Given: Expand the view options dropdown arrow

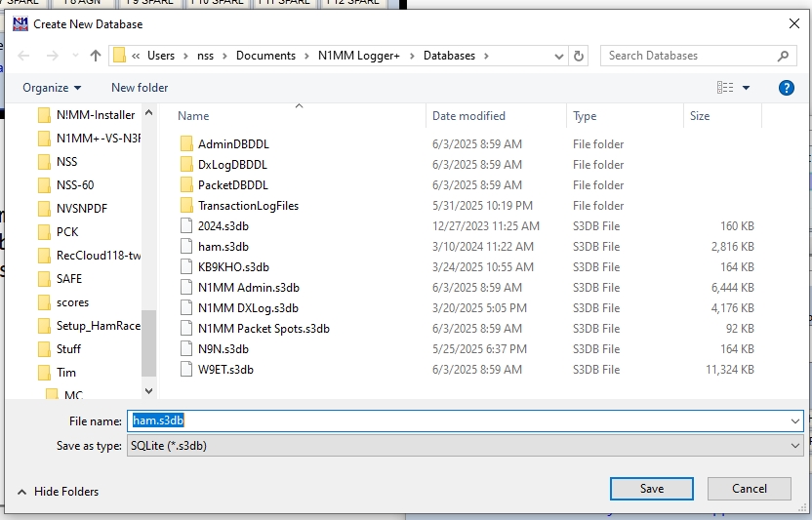Looking at the screenshot, I should tap(747, 88).
